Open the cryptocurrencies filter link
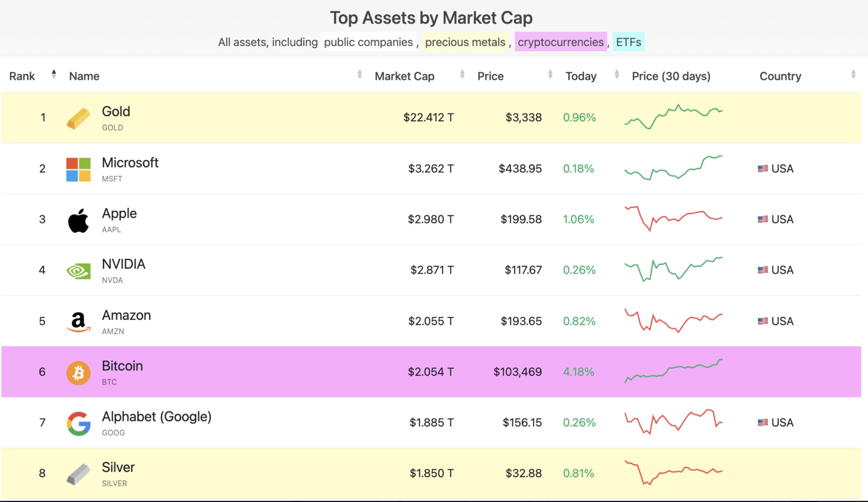 (x=561, y=42)
